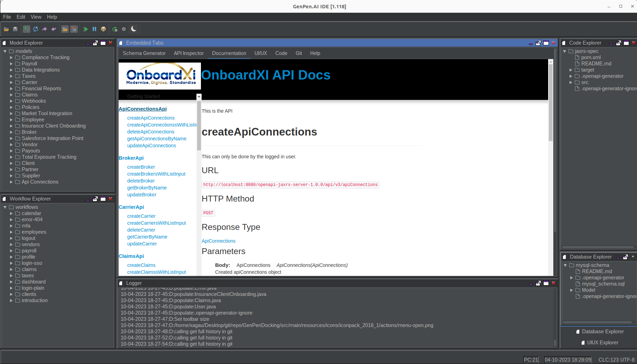Click the API list sidebar scrollbar thumb
The image size is (637, 364).
[x=199, y=125]
